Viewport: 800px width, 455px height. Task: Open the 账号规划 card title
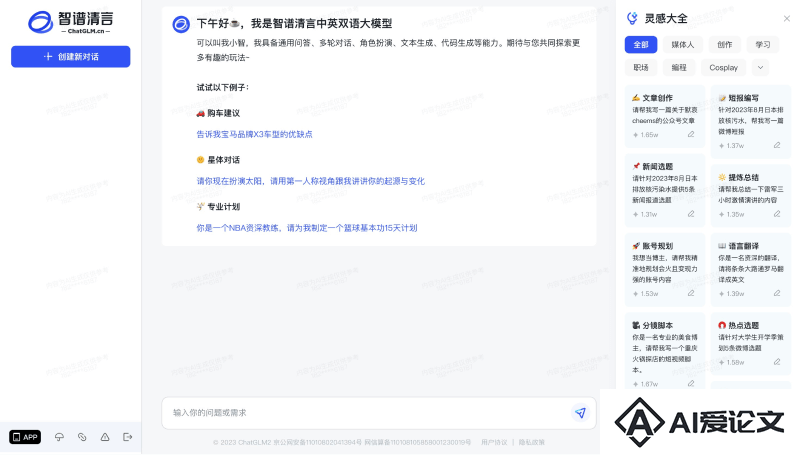(x=657, y=246)
